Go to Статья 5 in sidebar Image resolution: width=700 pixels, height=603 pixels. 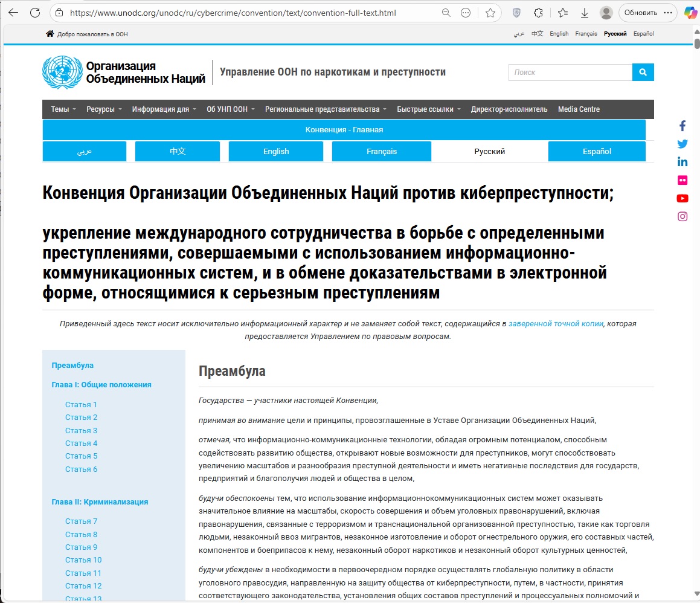coord(81,456)
